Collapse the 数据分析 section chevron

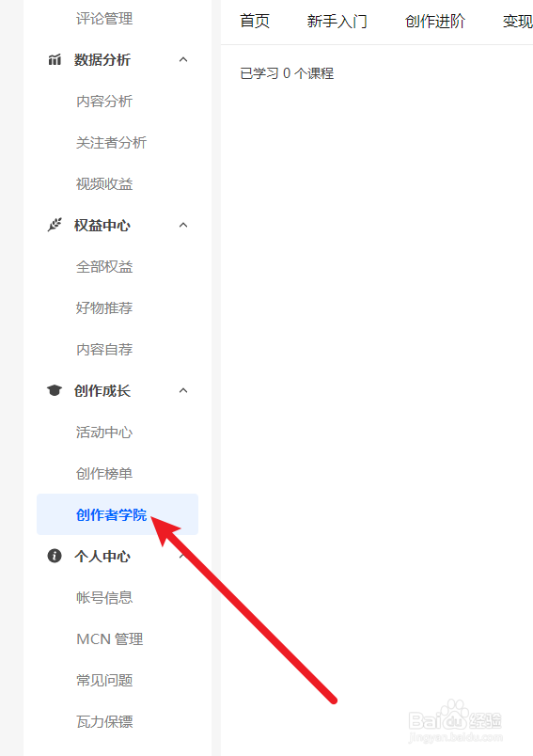pyautogui.click(x=183, y=60)
